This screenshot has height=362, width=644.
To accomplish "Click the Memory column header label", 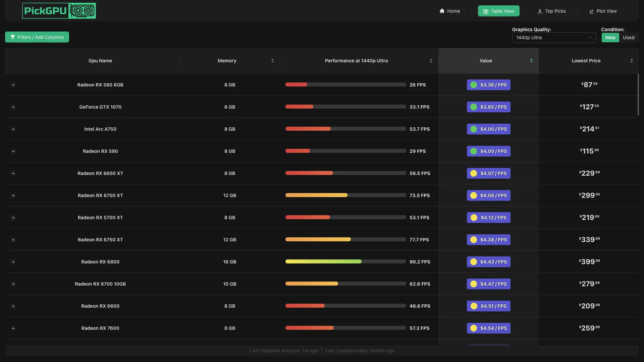I will click(x=227, y=61).
